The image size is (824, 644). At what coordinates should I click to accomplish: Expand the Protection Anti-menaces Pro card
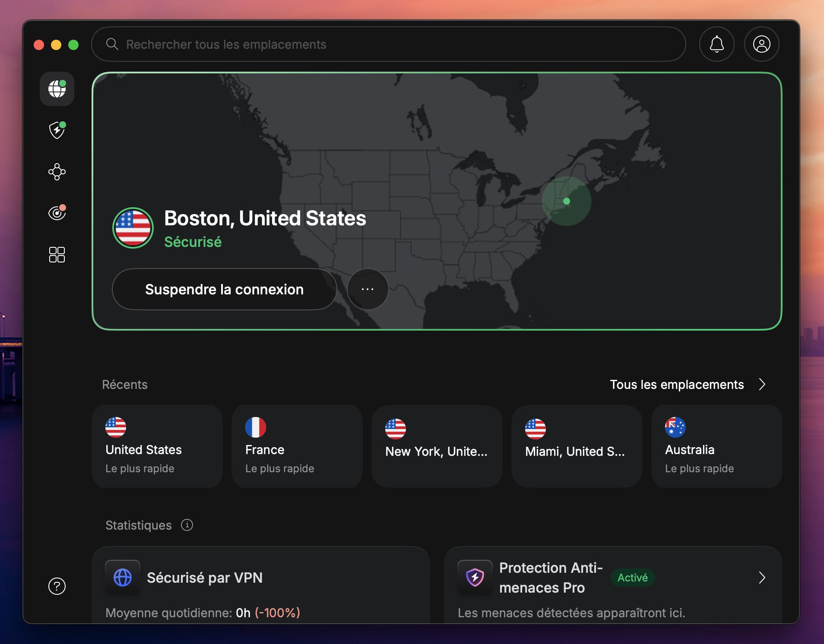pos(762,578)
